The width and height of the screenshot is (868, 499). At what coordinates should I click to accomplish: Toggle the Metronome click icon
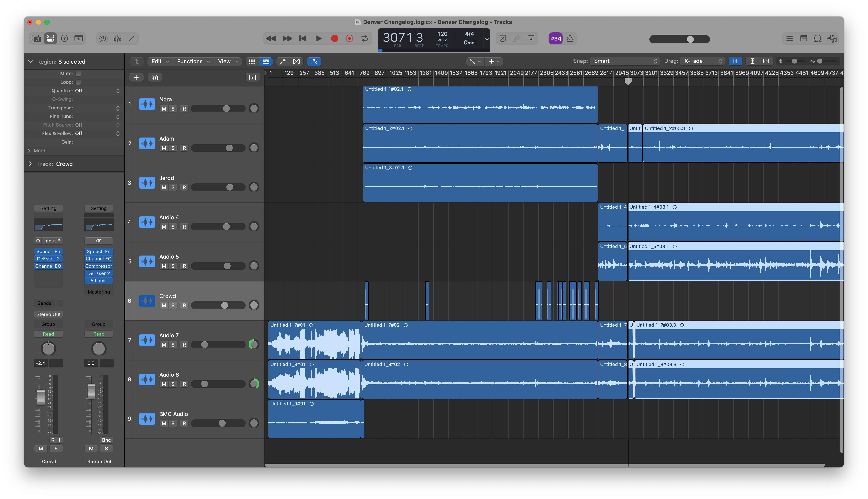[570, 38]
